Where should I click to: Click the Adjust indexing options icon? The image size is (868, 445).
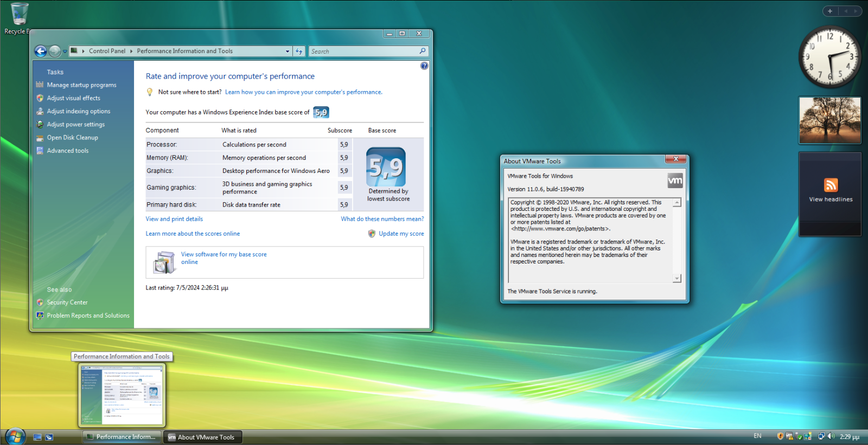click(x=40, y=111)
